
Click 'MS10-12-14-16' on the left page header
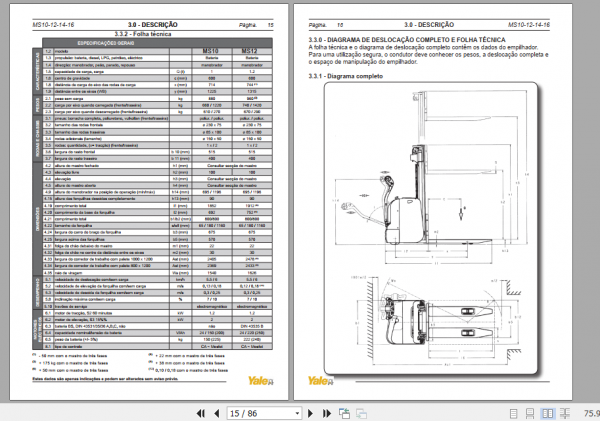click(53, 25)
